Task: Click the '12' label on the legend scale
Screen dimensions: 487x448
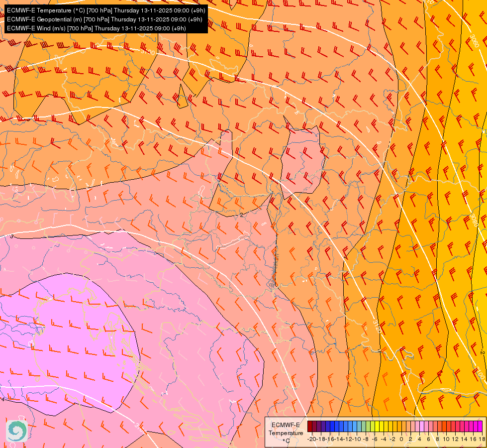Action: coord(455,439)
